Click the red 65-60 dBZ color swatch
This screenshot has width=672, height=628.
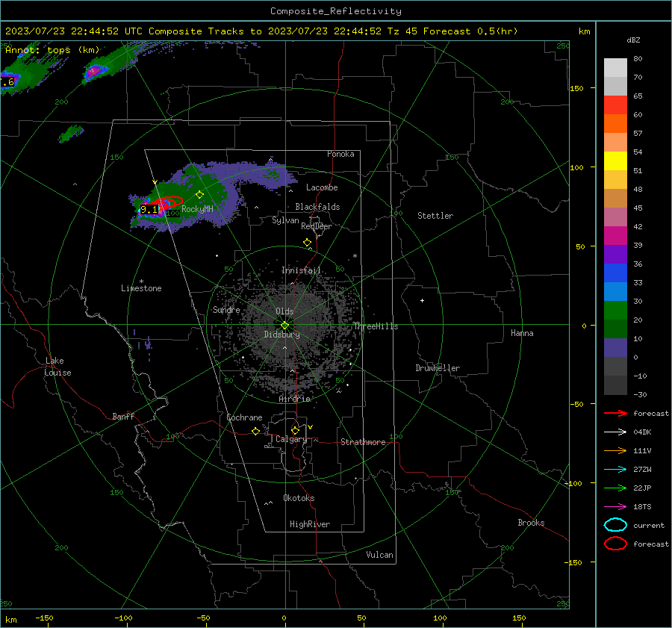615,105
